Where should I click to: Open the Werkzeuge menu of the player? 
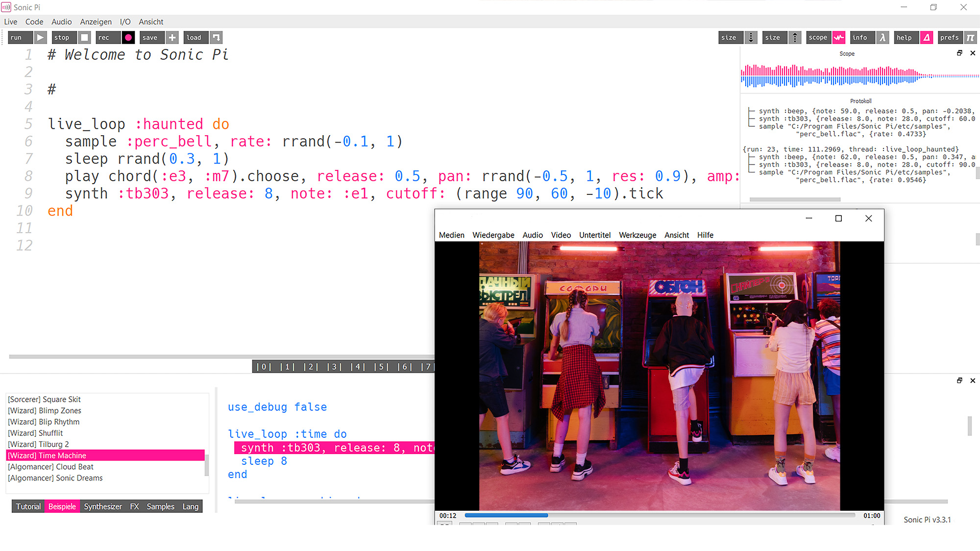(x=637, y=235)
